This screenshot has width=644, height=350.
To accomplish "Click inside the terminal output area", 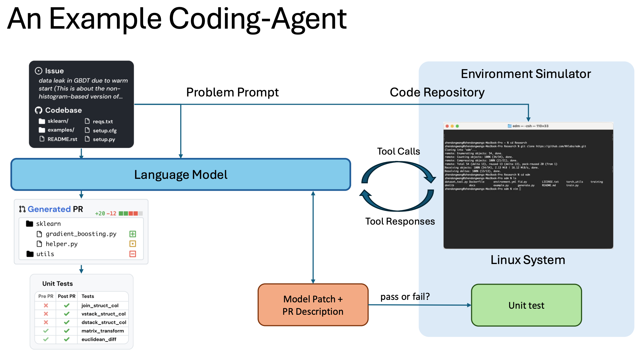I will click(x=528, y=189).
